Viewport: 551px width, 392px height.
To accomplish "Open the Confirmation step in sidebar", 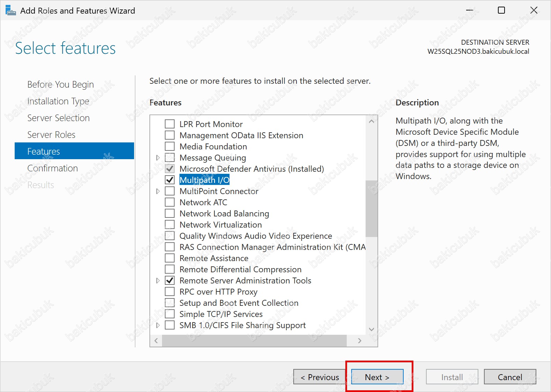I will 52,168.
